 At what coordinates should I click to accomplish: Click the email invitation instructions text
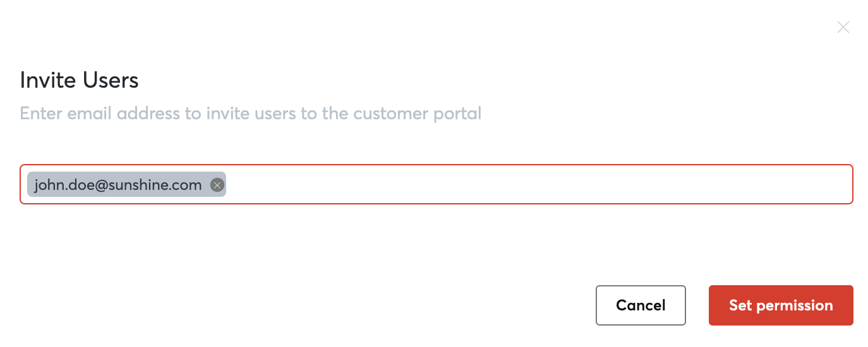251,114
